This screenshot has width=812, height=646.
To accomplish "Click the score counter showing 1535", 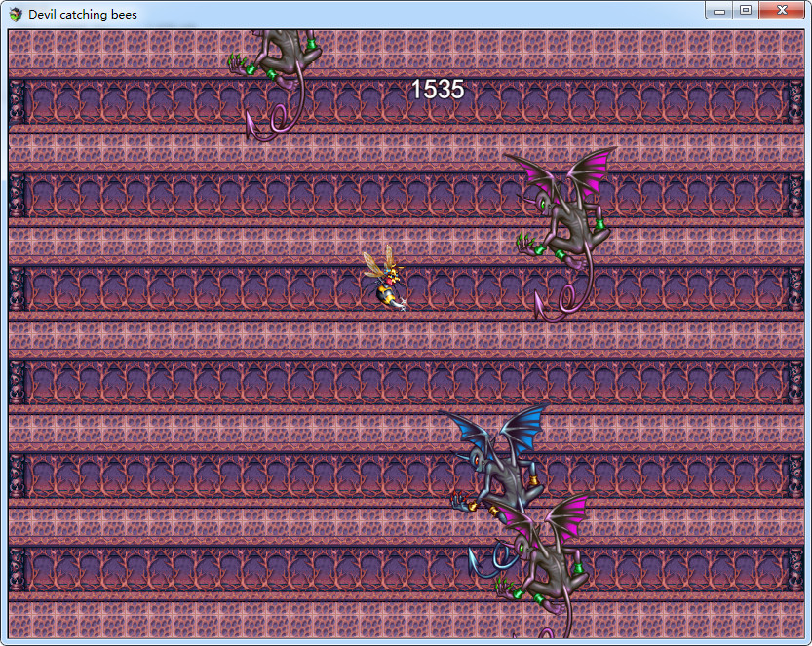I will click(437, 90).
